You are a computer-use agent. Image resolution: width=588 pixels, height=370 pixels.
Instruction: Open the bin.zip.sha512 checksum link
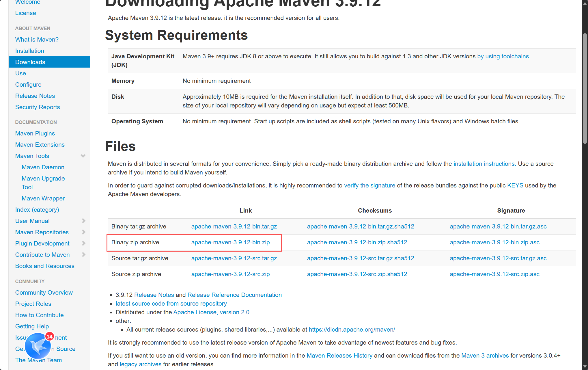pyautogui.click(x=357, y=242)
